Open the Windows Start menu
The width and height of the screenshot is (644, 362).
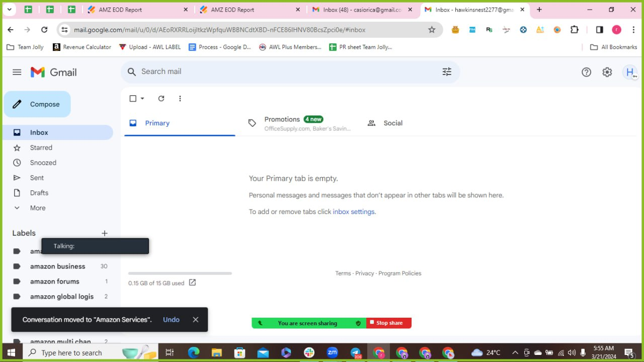[x=11, y=352]
